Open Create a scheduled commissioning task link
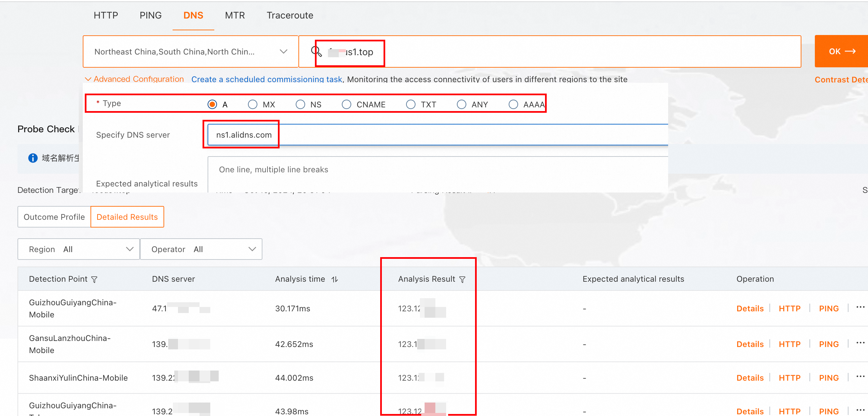This screenshot has width=868, height=416. coord(266,79)
